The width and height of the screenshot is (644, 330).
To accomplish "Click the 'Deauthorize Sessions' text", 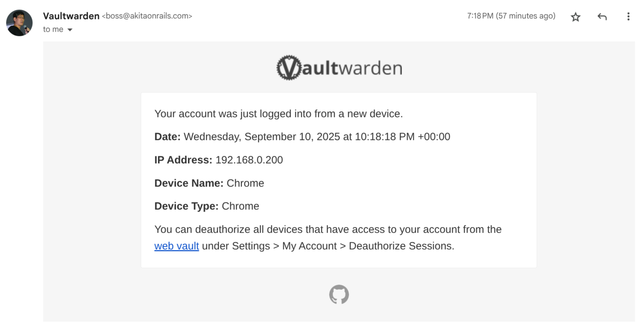I will tap(401, 246).
